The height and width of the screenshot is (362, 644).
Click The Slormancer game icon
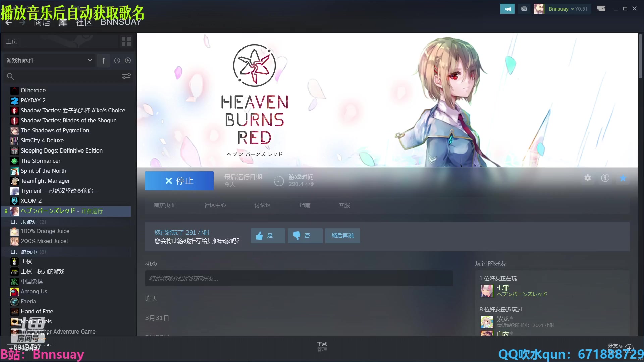pyautogui.click(x=14, y=161)
